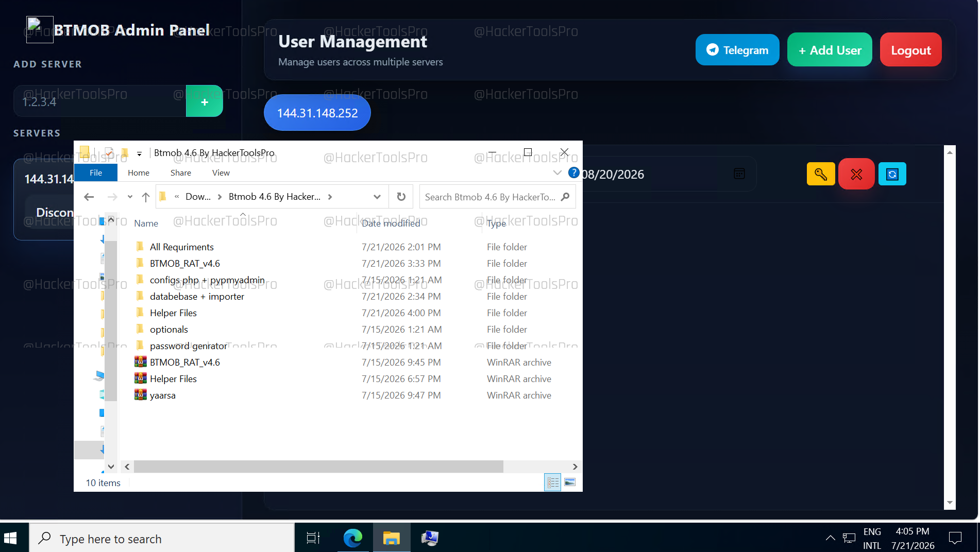Viewport: 980px width, 552px height.
Task: Select the yaarsa WinRAR archive icon
Action: 140,395
